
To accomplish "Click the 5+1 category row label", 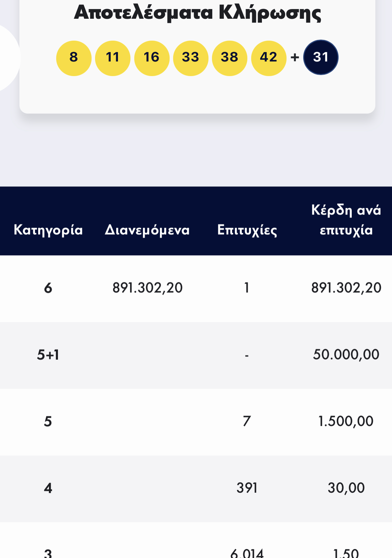I will pyautogui.click(x=48, y=355).
